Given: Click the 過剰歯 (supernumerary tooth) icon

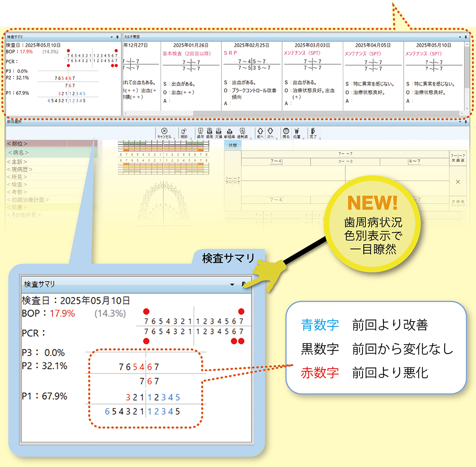Looking at the screenshot, I should click(241, 131).
